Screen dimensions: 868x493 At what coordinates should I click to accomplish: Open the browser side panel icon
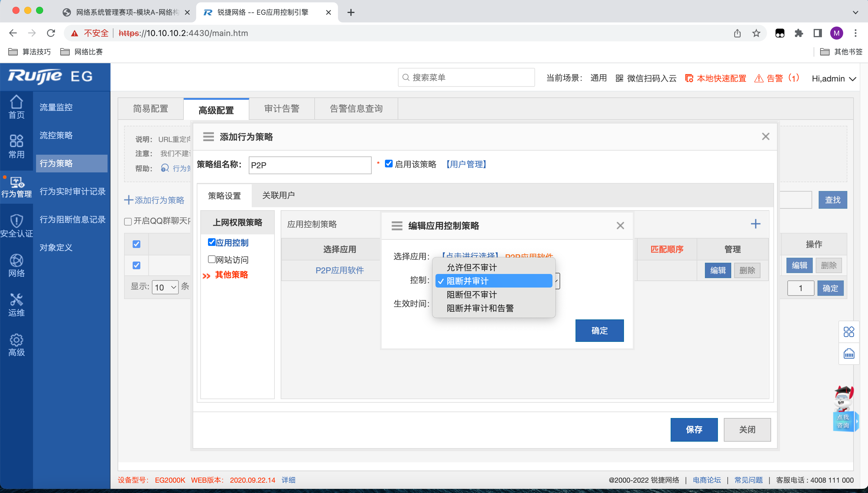tap(817, 33)
